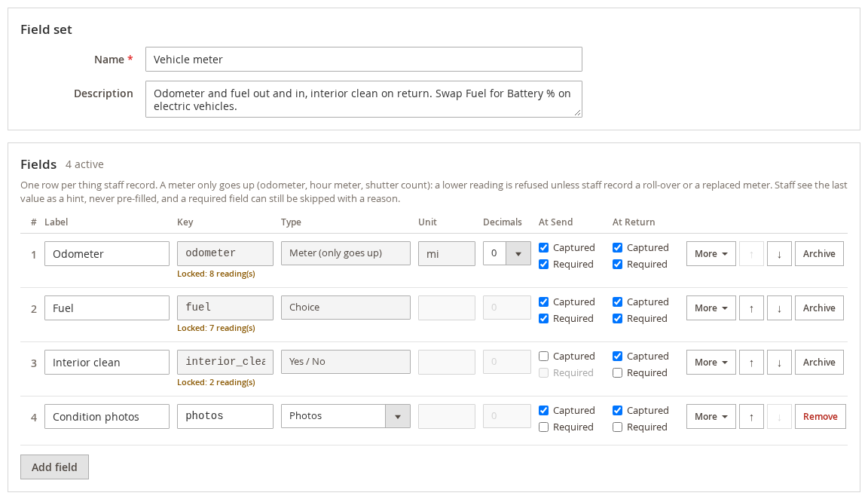This screenshot has height=499, width=868.
Task: Uncheck Interior clean At Return Captured
Action: click(x=617, y=356)
